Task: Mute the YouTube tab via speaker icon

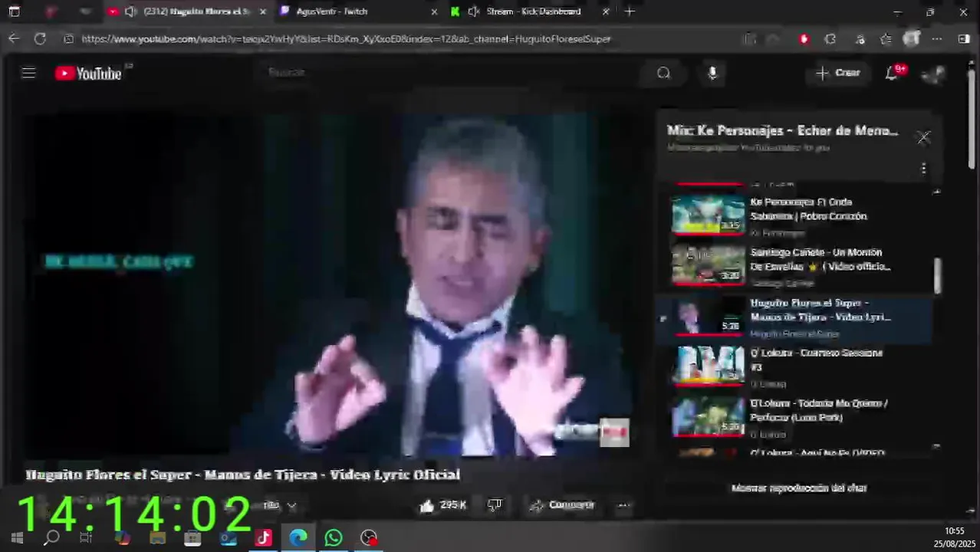Action: 130,11
